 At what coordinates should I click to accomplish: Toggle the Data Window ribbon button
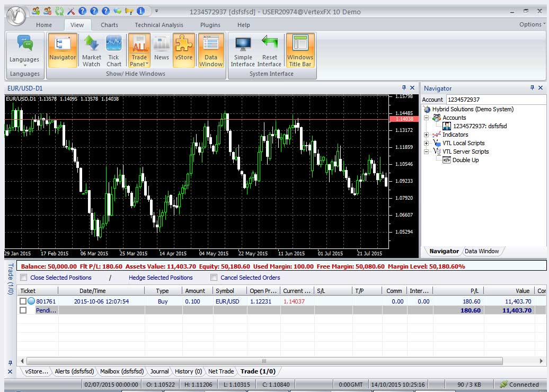(211, 50)
